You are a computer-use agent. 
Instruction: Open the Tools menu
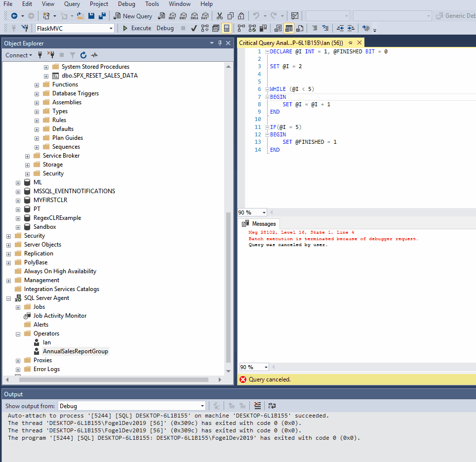tap(152, 4)
